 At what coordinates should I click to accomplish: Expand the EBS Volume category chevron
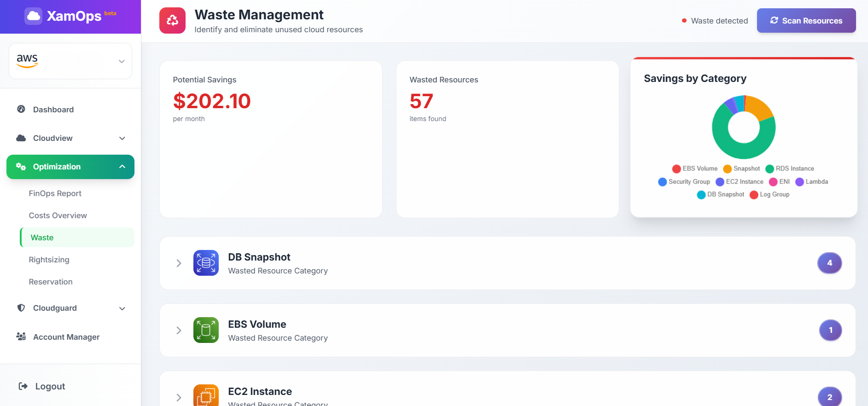(x=179, y=331)
